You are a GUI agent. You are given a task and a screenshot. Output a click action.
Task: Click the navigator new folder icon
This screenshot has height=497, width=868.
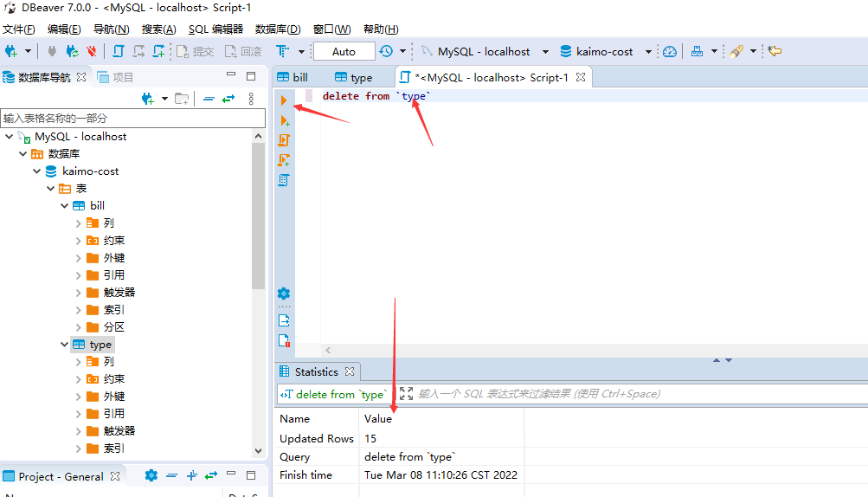coord(182,100)
